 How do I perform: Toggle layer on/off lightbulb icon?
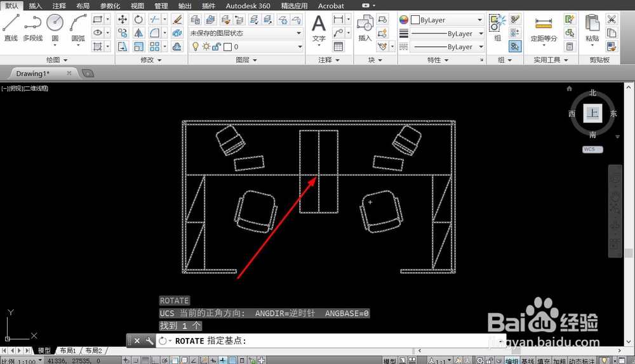pyautogui.click(x=196, y=46)
